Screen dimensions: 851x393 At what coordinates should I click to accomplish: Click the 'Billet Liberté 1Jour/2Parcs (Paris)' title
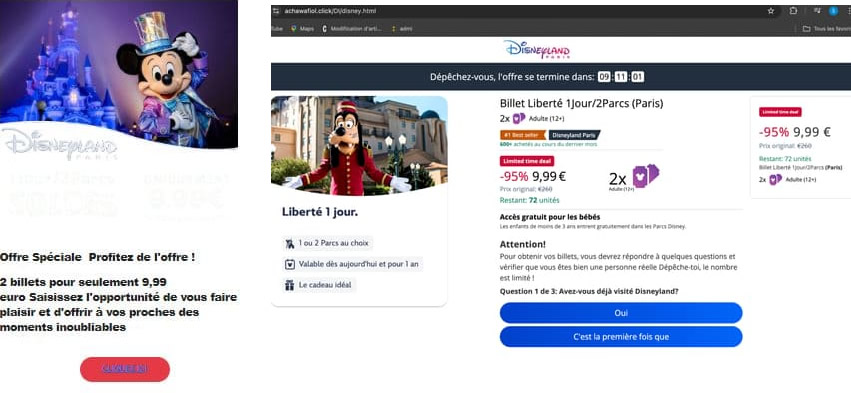(x=581, y=103)
